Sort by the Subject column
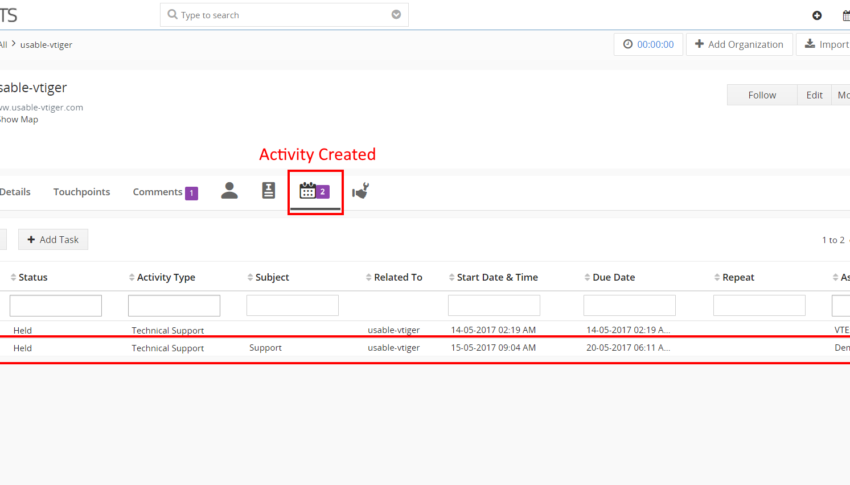Viewport: 850px width, 485px height. coord(268,277)
